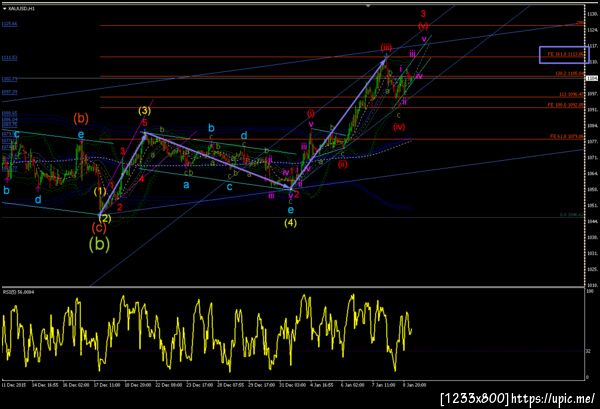Click the 17 Dec 11:00 time label

pyautogui.click(x=107, y=385)
